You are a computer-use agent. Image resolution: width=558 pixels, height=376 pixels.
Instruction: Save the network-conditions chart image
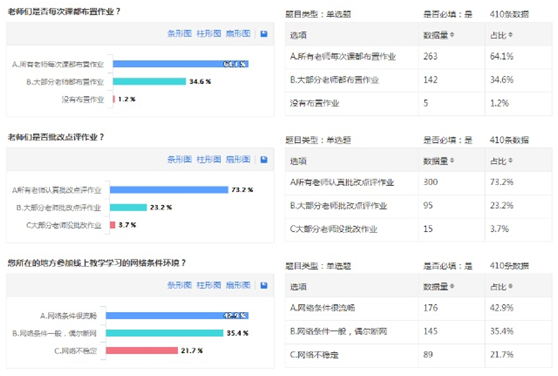coord(264,285)
